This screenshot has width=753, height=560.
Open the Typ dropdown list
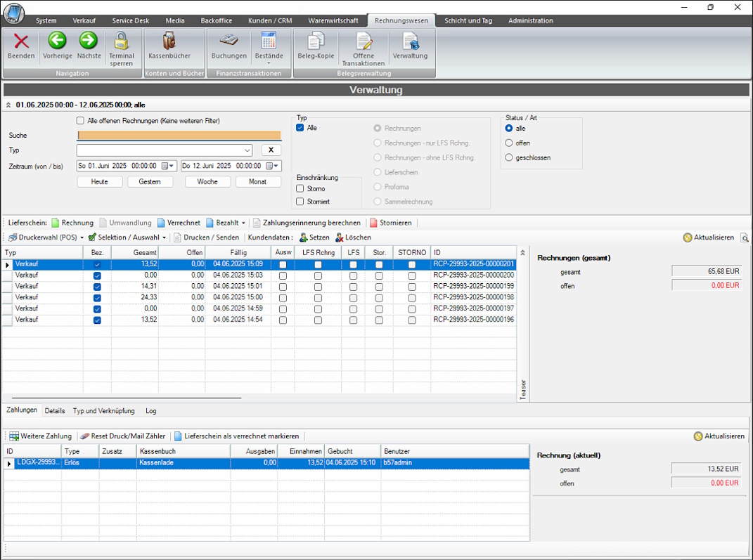pos(247,150)
